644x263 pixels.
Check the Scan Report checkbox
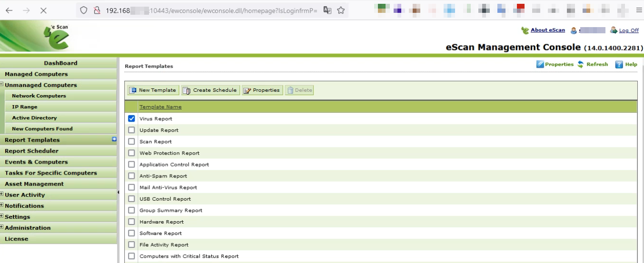tap(131, 141)
